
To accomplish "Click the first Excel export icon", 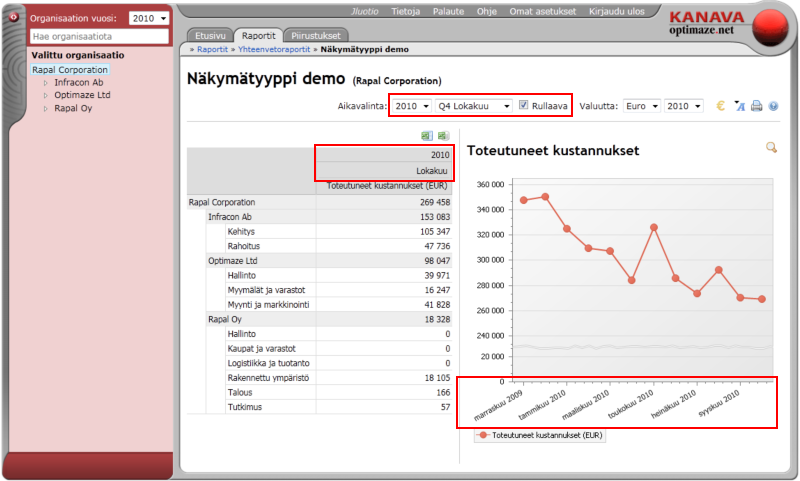I will click(426, 136).
